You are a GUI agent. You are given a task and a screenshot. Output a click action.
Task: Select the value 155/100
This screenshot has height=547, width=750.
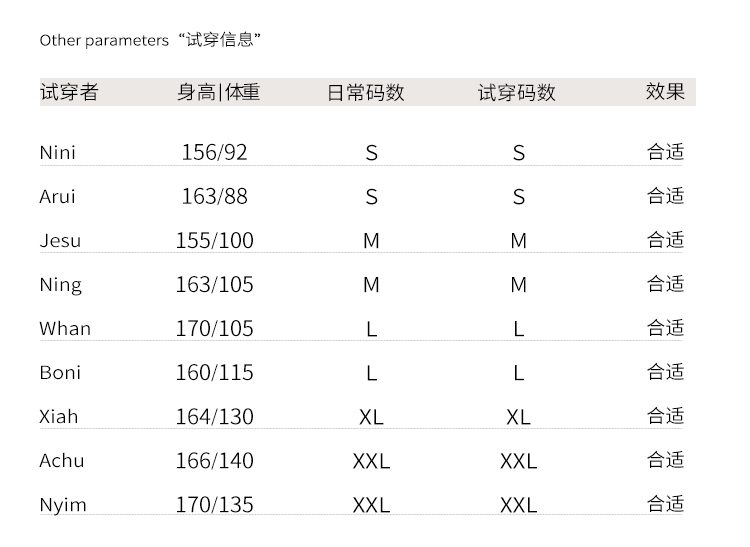[215, 241]
